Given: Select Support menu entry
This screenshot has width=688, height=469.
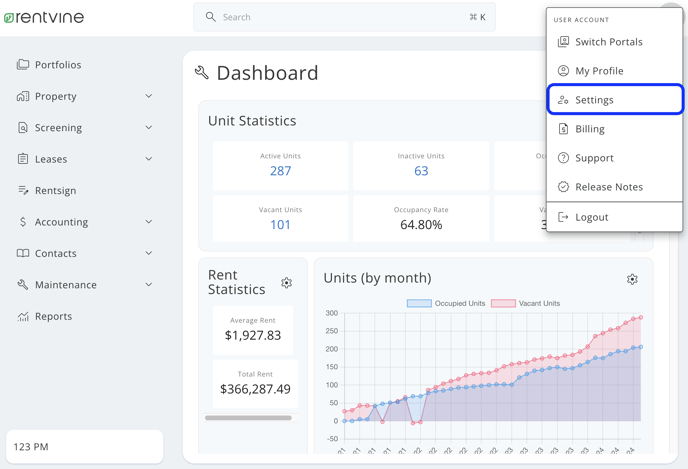Looking at the screenshot, I should pos(615,158).
